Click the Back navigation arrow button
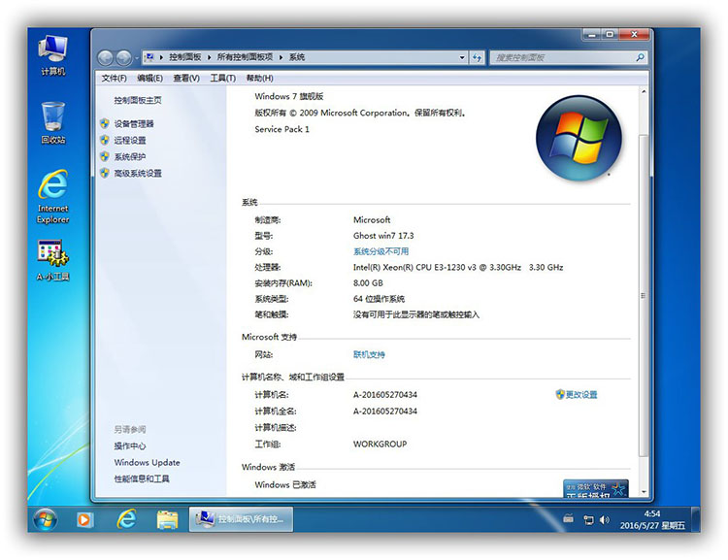The image size is (728, 560). 106,58
